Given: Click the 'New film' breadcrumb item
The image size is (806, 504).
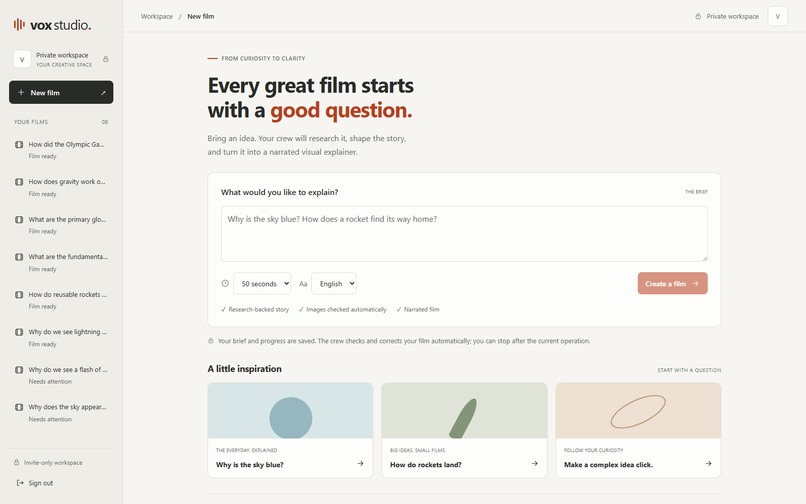Looking at the screenshot, I should tap(200, 16).
